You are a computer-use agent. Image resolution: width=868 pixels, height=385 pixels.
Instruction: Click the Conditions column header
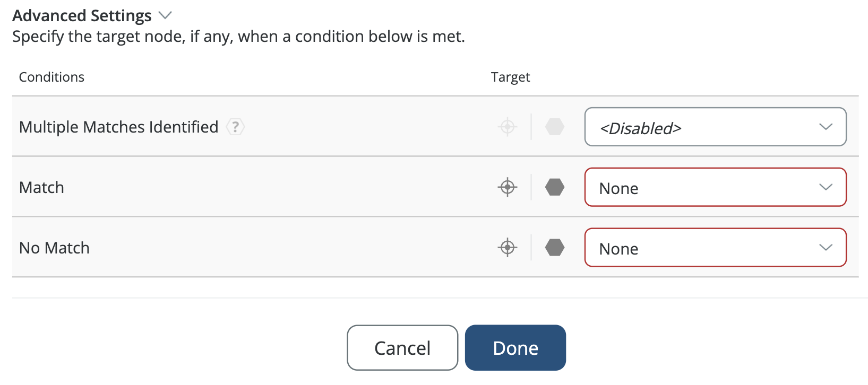click(x=51, y=77)
